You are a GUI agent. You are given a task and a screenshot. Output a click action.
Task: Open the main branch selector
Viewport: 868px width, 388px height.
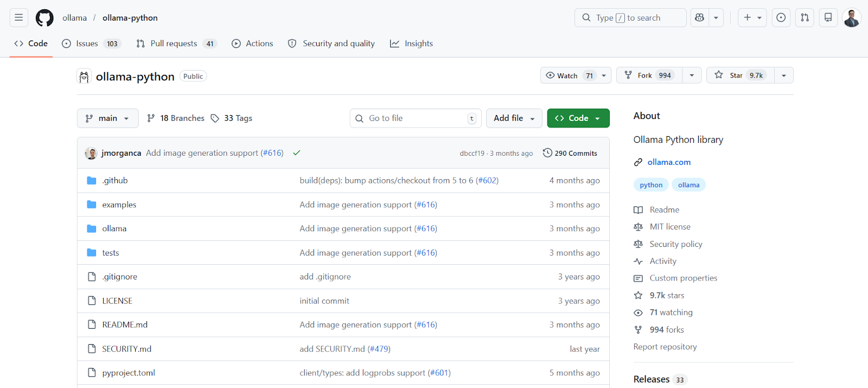click(108, 118)
